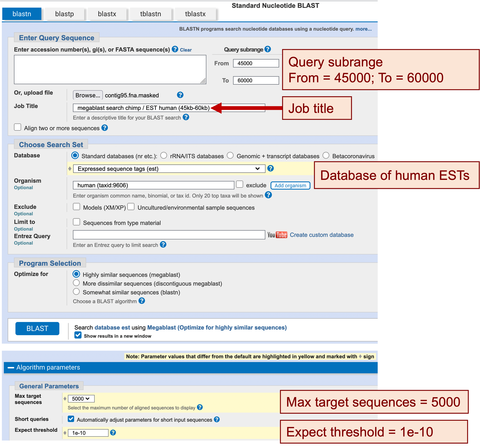Viewport: 480px width, 448px height.
Task: Click the YouTube icon near custom database
Action: click(x=277, y=235)
